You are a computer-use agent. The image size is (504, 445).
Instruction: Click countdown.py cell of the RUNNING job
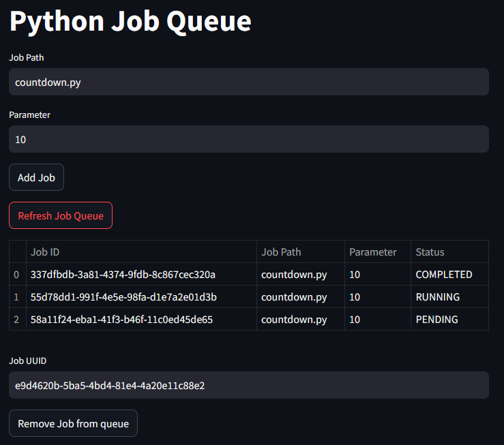(x=294, y=297)
